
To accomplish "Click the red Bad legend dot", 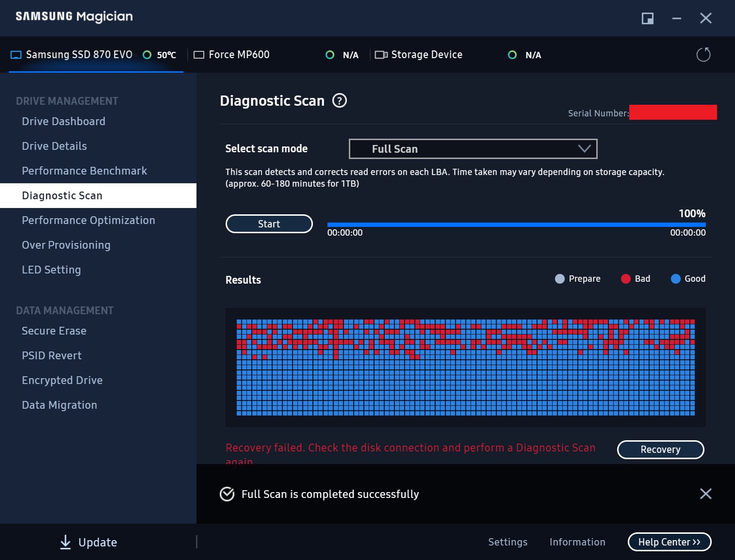I will coord(626,279).
